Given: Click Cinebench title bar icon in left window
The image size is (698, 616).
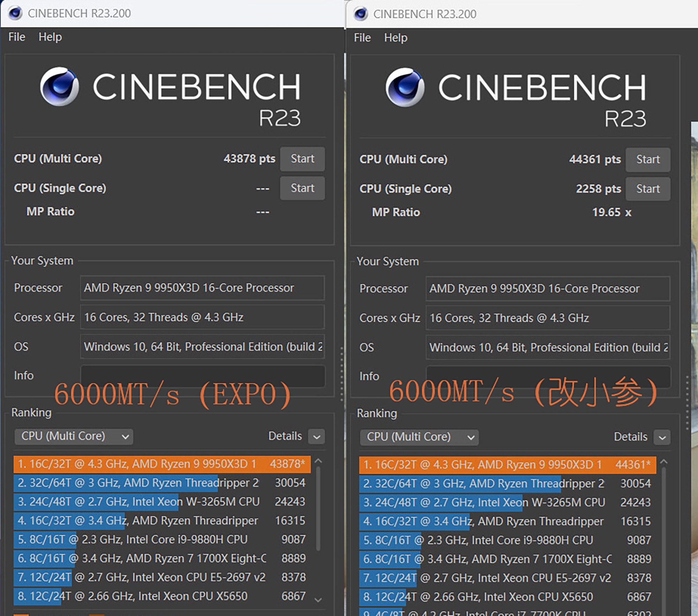Looking at the screenshot, I should (x=15, y=13).
